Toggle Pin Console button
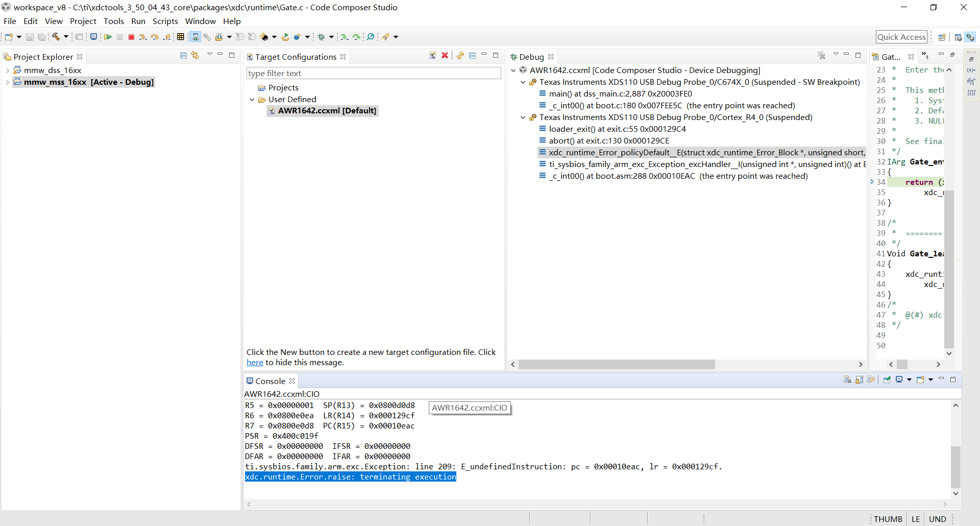The width and height of the screenshot is (980, 526). [887, 379]
